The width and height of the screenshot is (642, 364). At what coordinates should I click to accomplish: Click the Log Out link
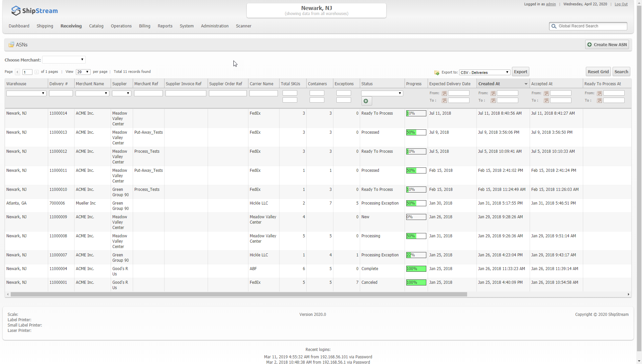621,4
